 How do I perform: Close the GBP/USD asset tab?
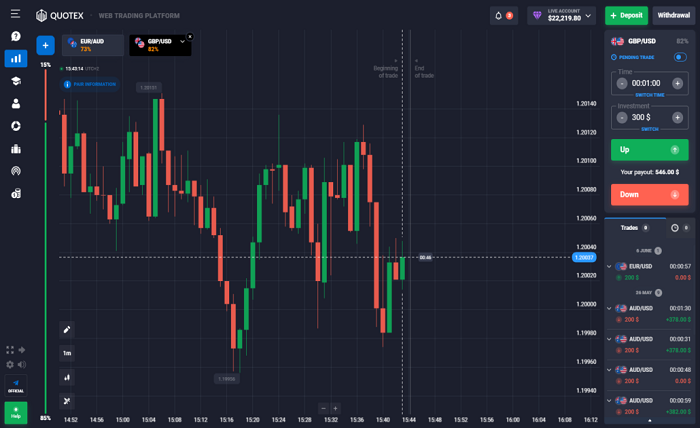click(190, 36)
